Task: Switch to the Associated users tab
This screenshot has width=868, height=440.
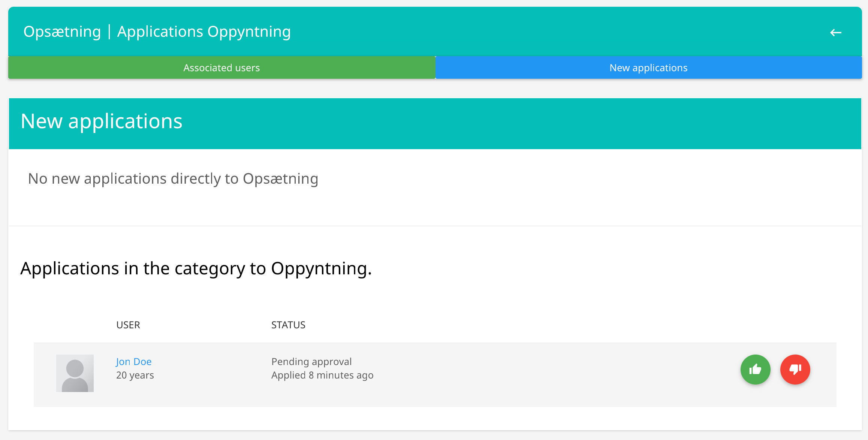Action: [221, 67]
